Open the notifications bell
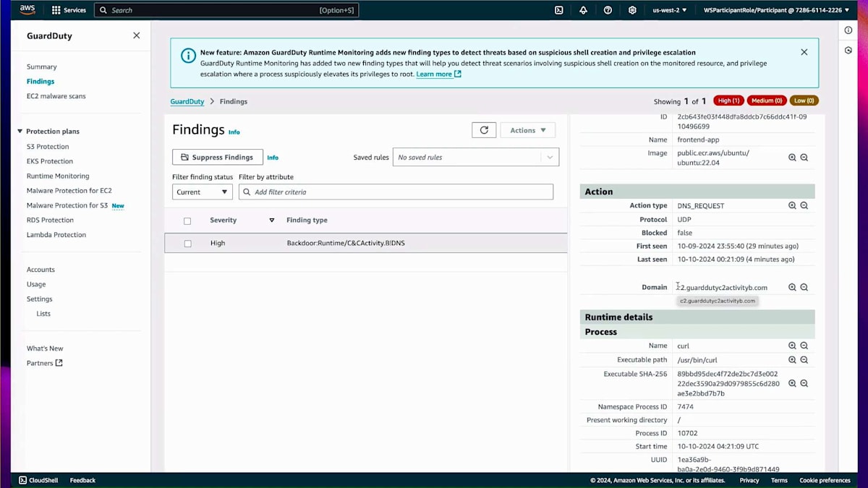The width and height of the screenshot is (868, 488). click(583, 10)
